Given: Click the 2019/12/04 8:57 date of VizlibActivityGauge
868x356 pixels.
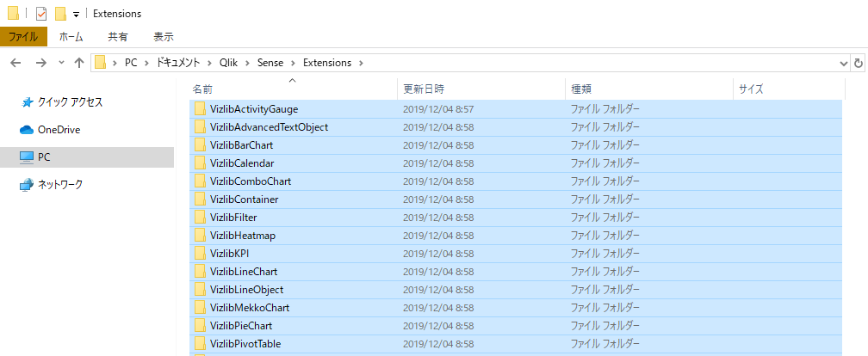Looking at the screenshot, I should (x=437, y=109).
